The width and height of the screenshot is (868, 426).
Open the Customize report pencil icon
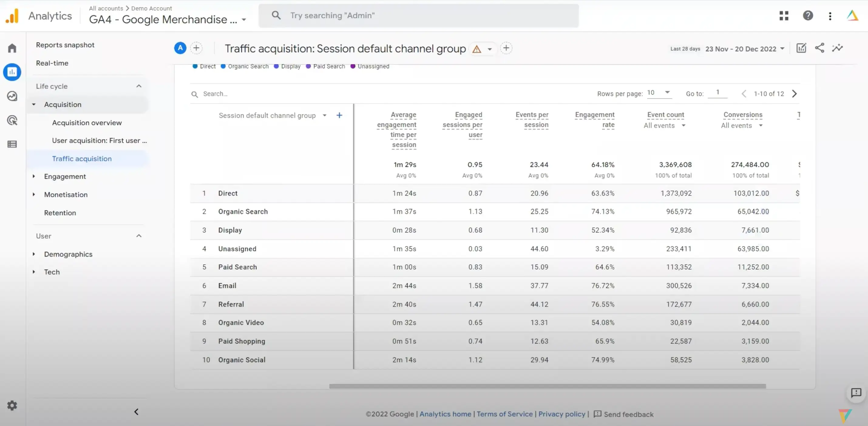(801, 48)
